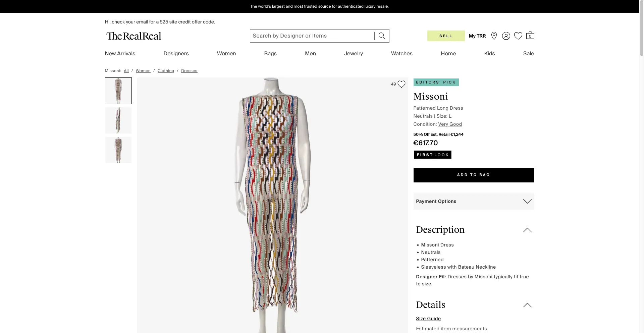644x333 pixels.
Task: Open Home menu
Action: click(x=448, y=53)
